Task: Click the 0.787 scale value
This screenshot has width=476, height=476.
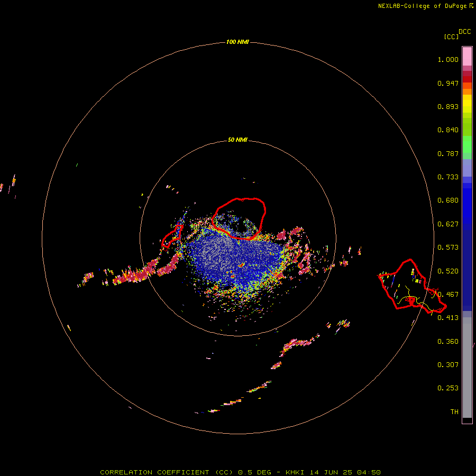Action: point(448,153)
